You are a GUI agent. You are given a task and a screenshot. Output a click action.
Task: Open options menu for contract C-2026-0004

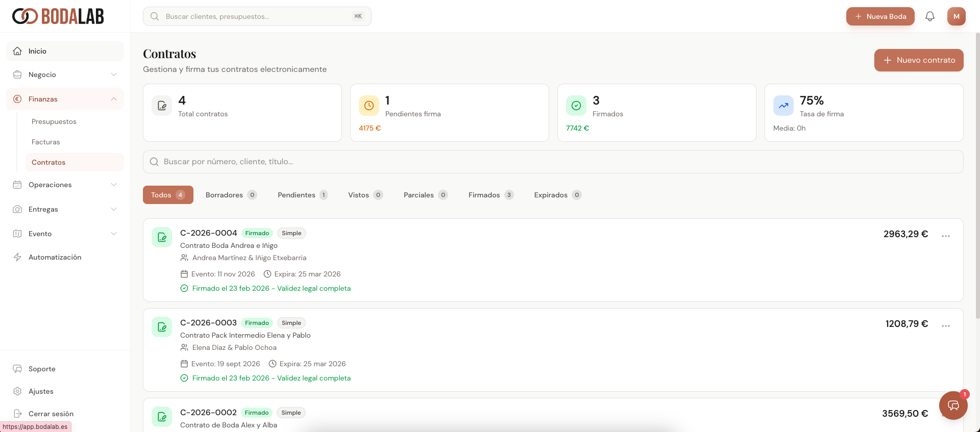click(945, 236)
